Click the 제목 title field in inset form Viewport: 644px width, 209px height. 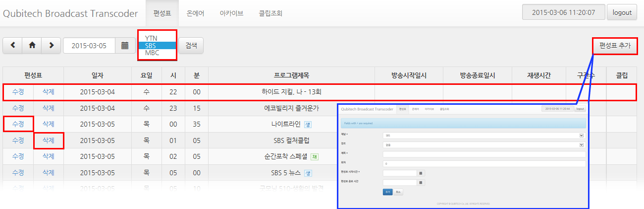[x=484, y=154]
